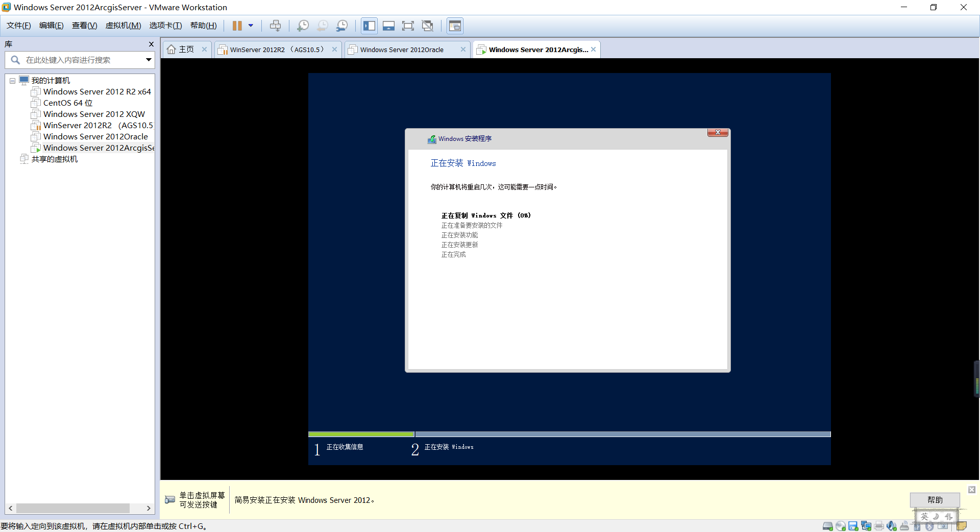Close the Windows 安装程序 dialog
The width and height of the screenshot is (980, 532).
click(718, 133)
